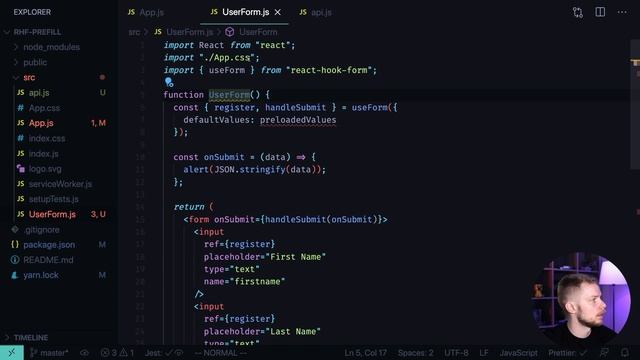640x360 pixels.
Task: Click the master git branch indicator
Action: 49,353
